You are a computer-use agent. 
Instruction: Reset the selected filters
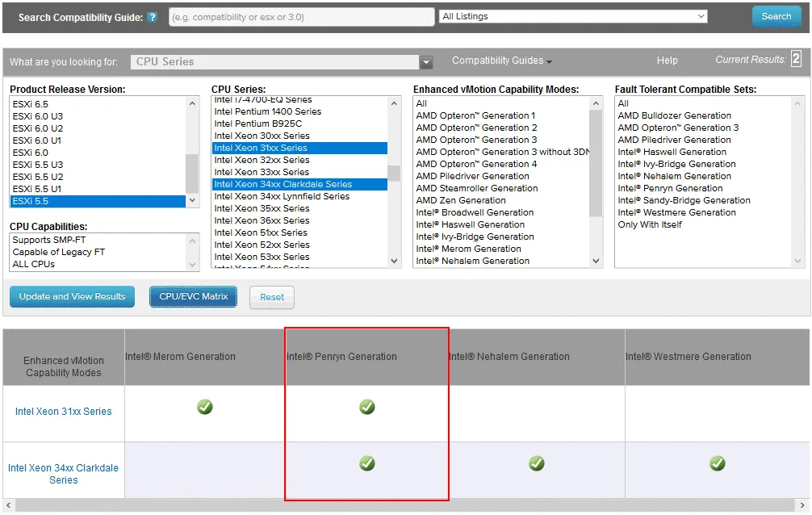click(272, 297)
